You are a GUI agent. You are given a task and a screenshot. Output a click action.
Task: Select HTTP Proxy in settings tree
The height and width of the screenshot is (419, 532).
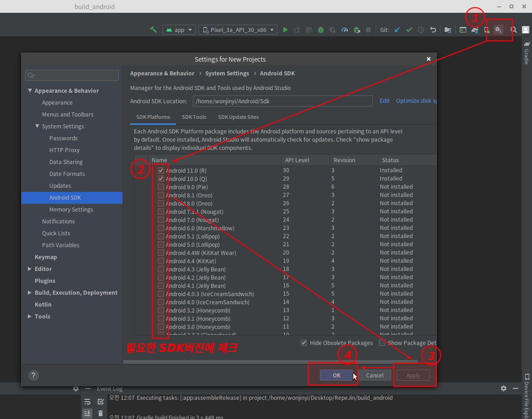[64, 150]
